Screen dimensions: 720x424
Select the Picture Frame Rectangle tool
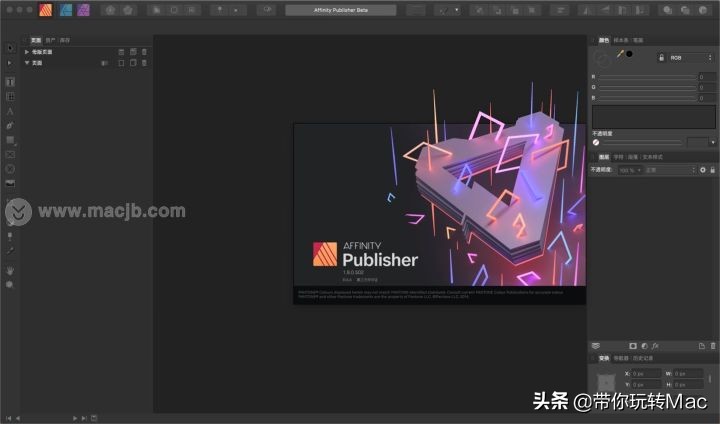click(10, 155)
